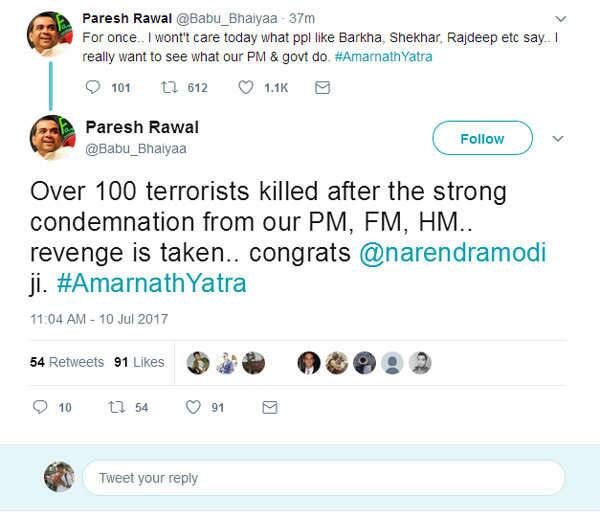Screen dimensions: 600x519
Task: Click reply icon on the first tweet
Action: [93, 87]
